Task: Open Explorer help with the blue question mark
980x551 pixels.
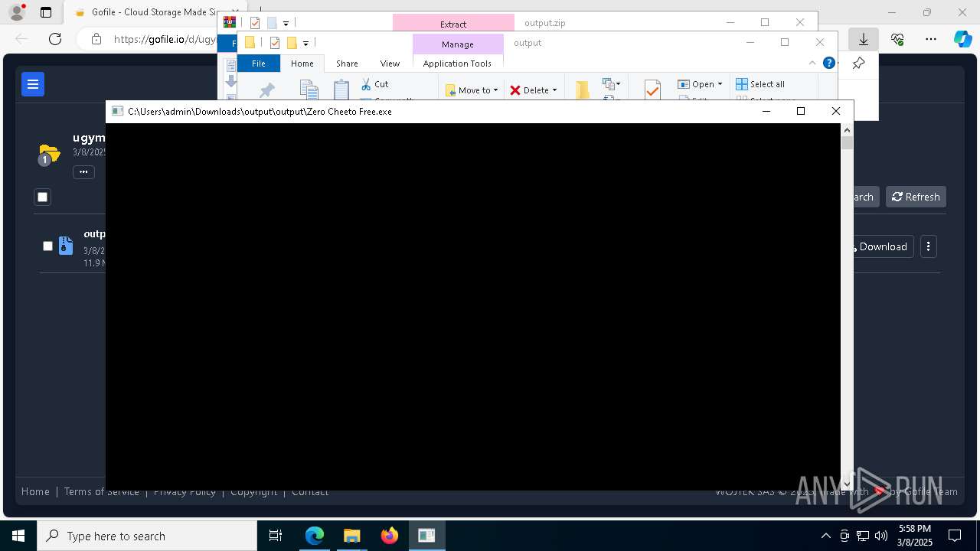Action: pyautogui.click(x=829, y=63)
